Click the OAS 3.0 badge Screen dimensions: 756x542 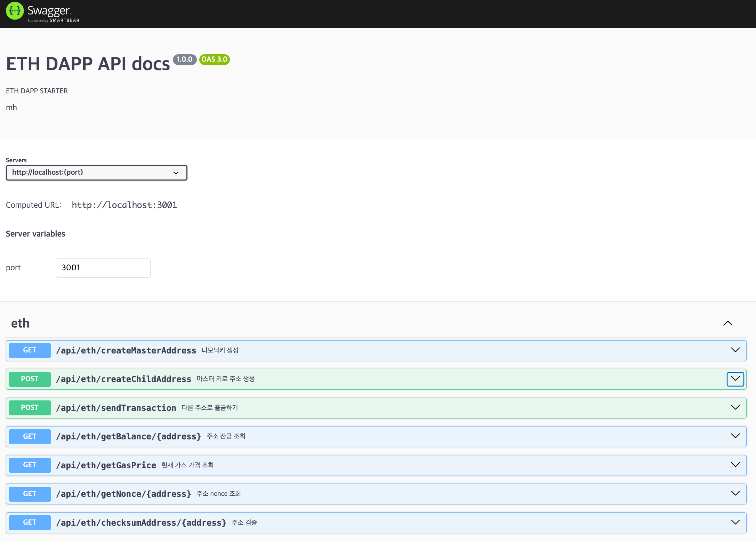tap(214, 59)
